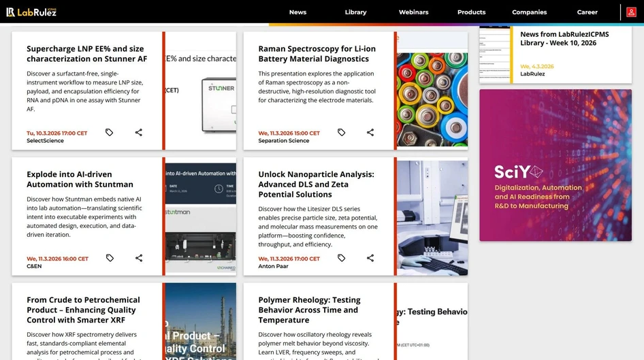644x360 pixels.
Task: Click date We, 11.3.2026 16:00 CET
Action: [57, 259]
